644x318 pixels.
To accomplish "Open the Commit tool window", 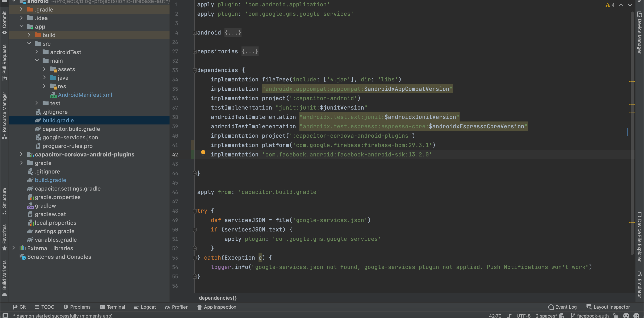I will 4,23.
